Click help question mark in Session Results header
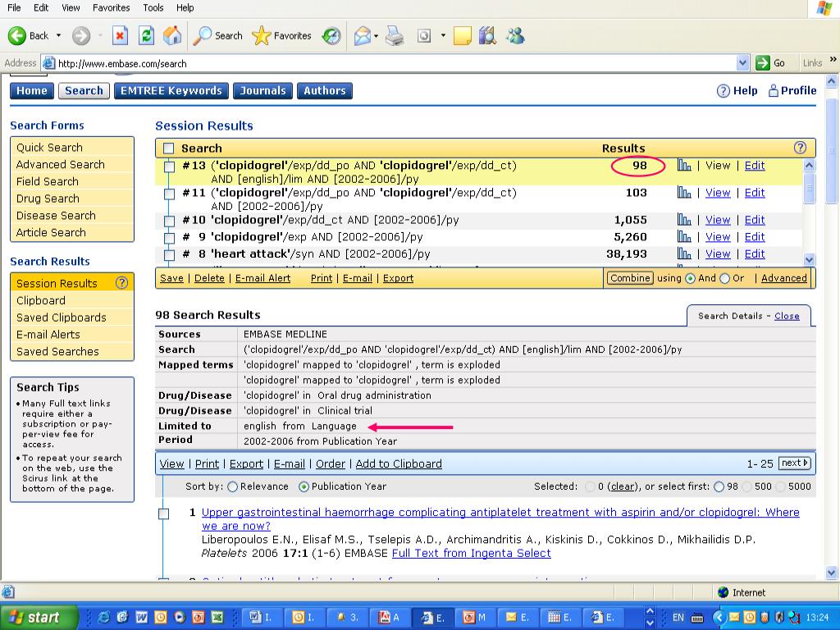The image size is (840, 630). 800,148
